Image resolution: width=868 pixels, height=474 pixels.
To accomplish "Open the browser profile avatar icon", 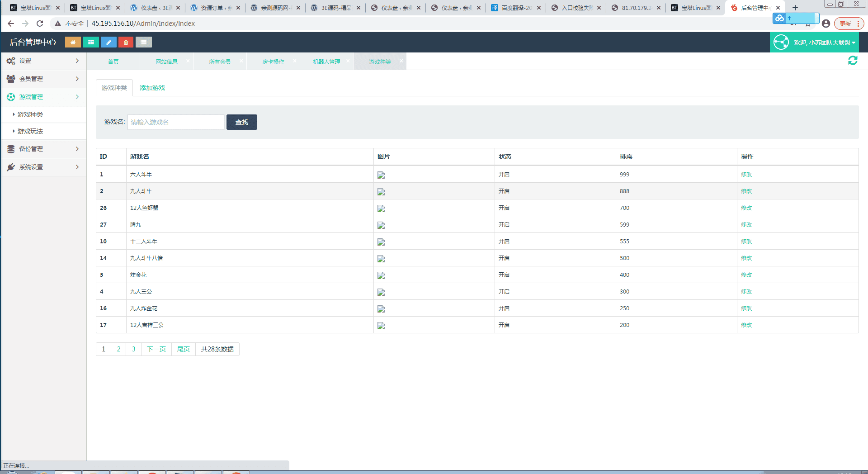I will click(x=826, y=24).
